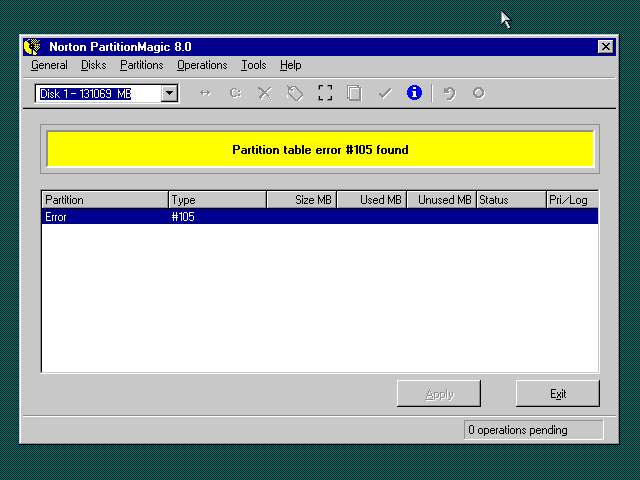Open the Help menu

click(291, 65)
